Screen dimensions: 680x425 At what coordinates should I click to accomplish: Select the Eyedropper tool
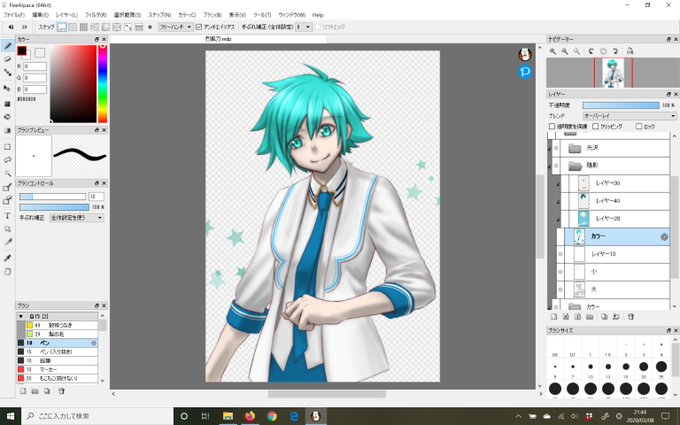click(7, 258)
